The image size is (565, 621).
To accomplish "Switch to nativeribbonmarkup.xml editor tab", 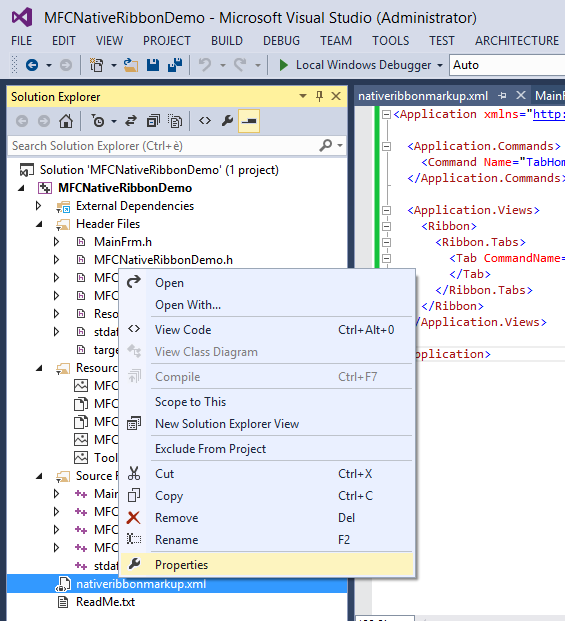I will point(423,96).
